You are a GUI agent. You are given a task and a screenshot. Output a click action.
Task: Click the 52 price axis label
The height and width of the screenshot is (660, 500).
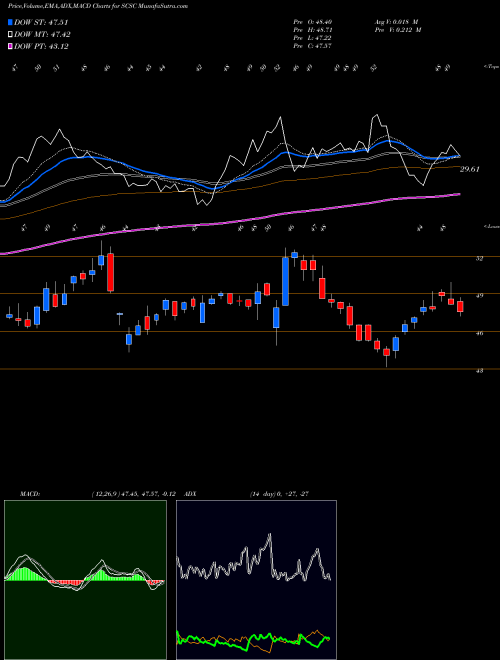point(479,259)
